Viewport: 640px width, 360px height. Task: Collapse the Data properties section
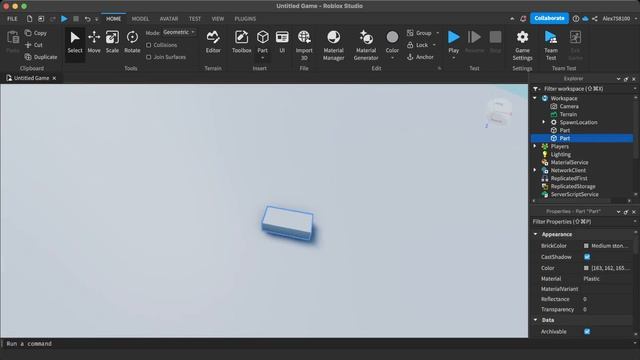(536, 320)
